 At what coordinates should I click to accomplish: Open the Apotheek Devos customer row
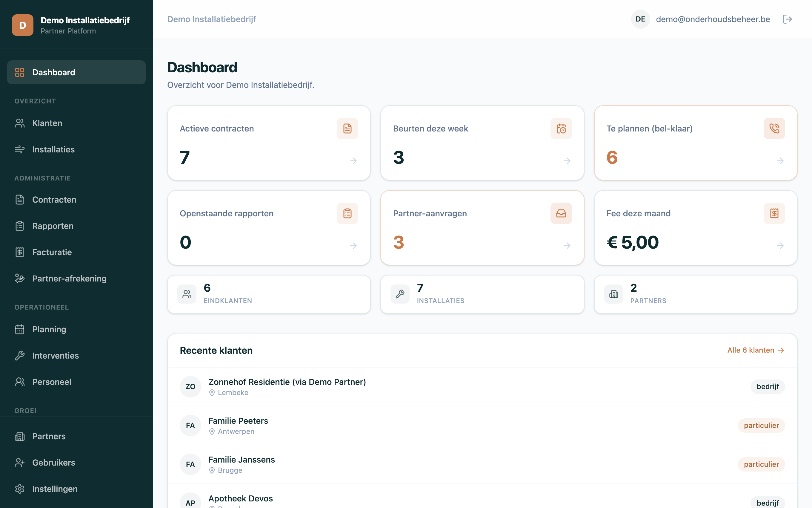pos(482,496)
